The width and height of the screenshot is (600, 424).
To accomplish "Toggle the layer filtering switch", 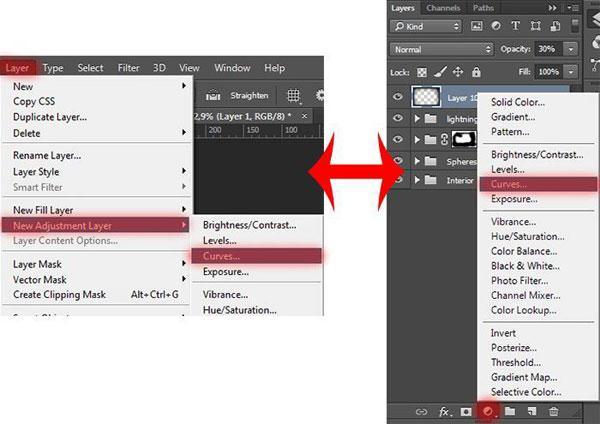I will pos(575,25).
